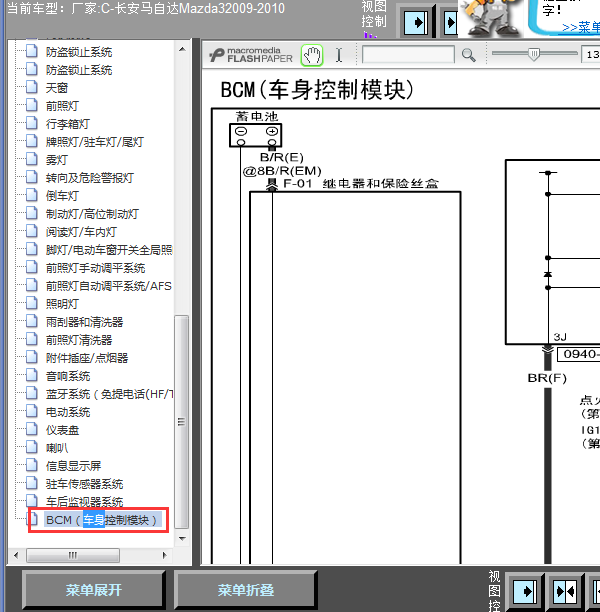The height and width of the screenshot is (612, 600).
Task: Open the 仪表盘 entry
Action: (x=62, y=430)
